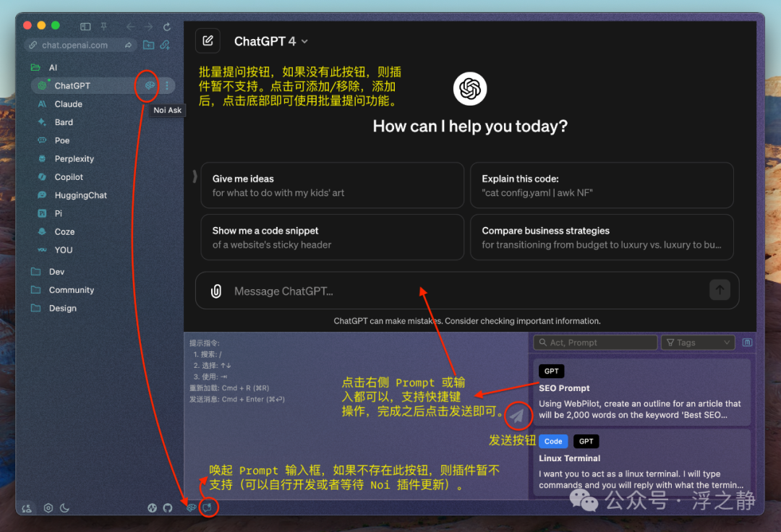Select Poe in the sidebar
The image size is (781, 532).
61,140
